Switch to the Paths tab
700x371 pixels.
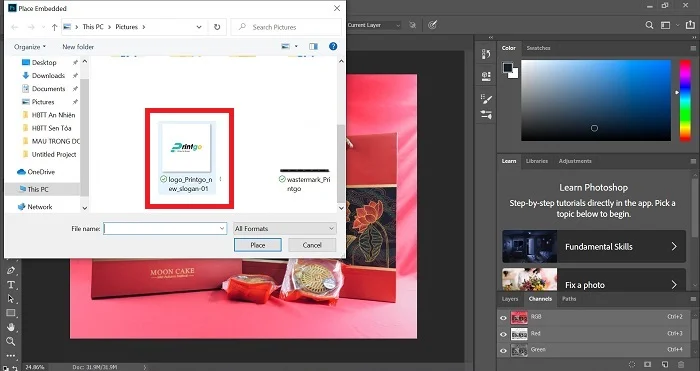[x=569, y=299]
